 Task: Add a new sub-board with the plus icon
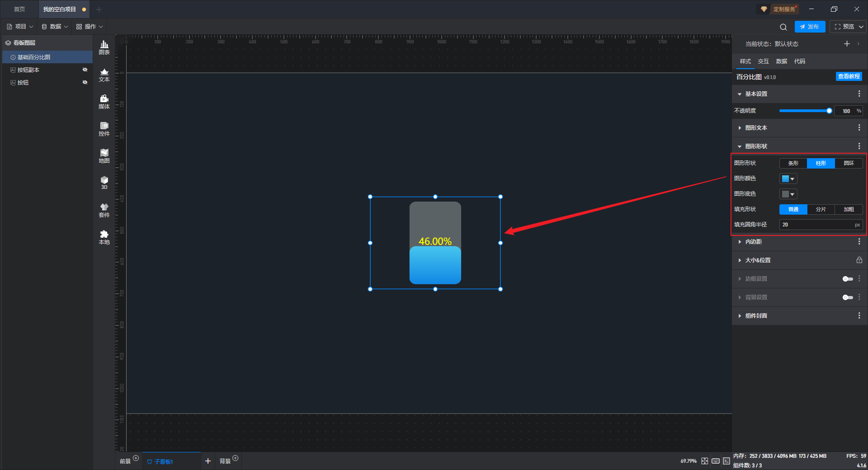(x=208, y=461)
